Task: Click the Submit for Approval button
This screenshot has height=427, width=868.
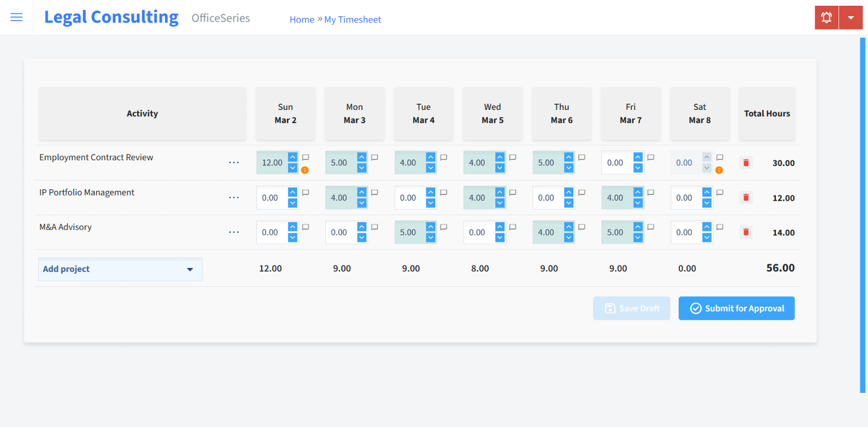Action: pyautogui.click(x=736, y=308)
